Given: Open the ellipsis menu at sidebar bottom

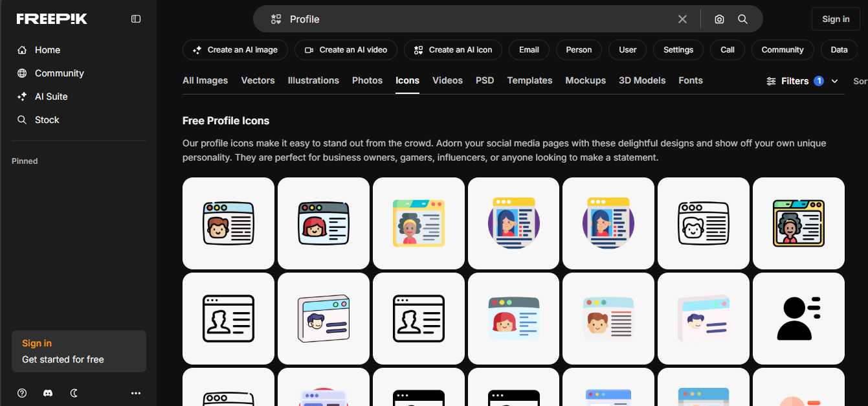Looking at the screenshot, I should point(136,393).
